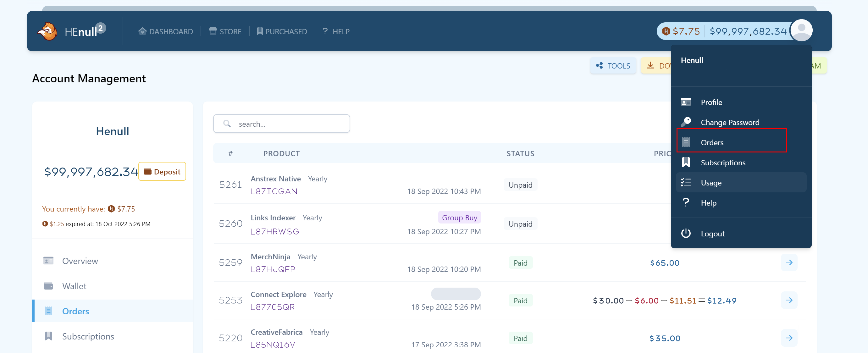Select Orders in the user dropdown
Screen dimensions: 868x353
point(741,142)
